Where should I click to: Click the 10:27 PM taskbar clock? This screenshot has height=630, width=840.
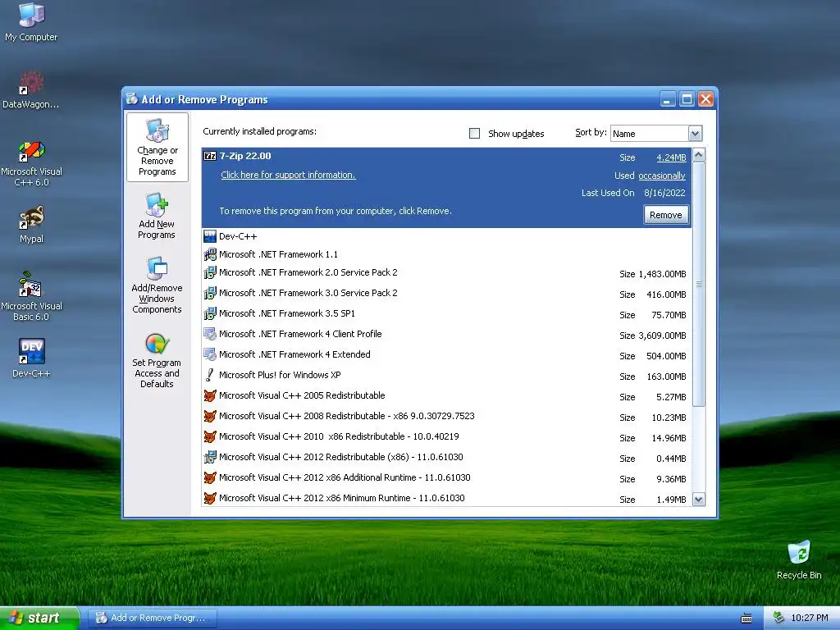(810, 619)
